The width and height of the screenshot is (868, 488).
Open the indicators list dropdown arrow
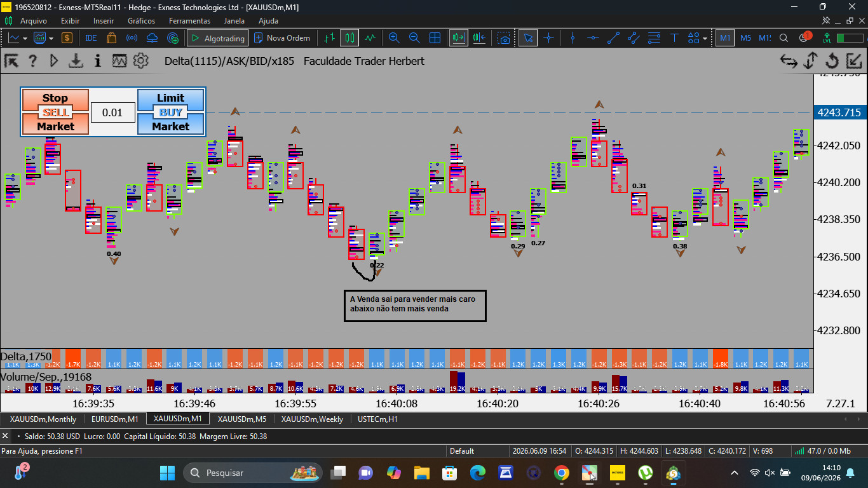pyautogui.click(x=51, y=38)
